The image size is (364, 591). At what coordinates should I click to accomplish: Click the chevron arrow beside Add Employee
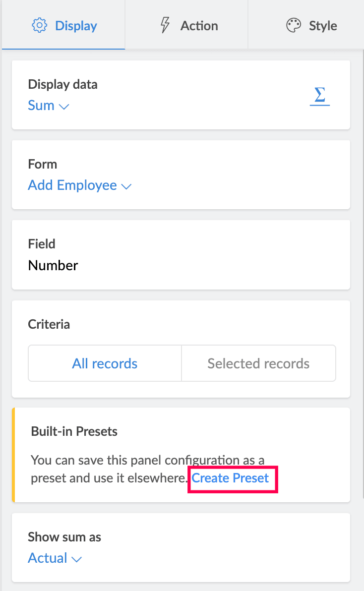[x=126, y=186]
